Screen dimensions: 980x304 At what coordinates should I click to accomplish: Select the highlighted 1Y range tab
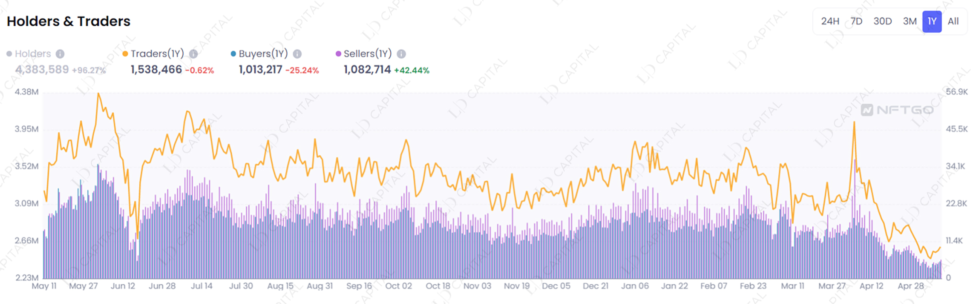(x=932, y=21)
